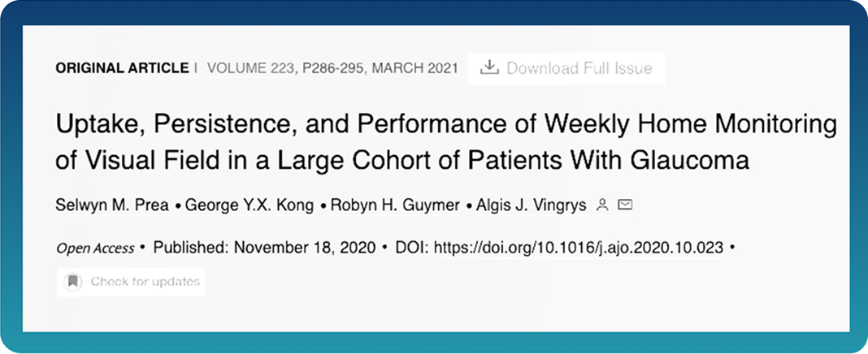The width and height of the screenshot is (868, 354).
Task: View author Algis J. Vingrys
Action: click(x=531, y=205)
